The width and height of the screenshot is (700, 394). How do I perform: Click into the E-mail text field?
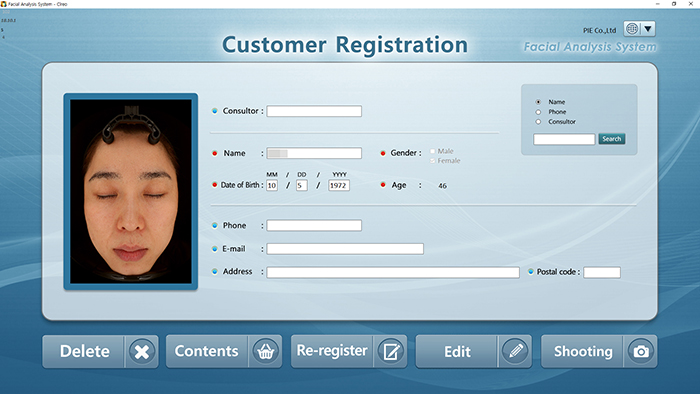pos(345,249)
